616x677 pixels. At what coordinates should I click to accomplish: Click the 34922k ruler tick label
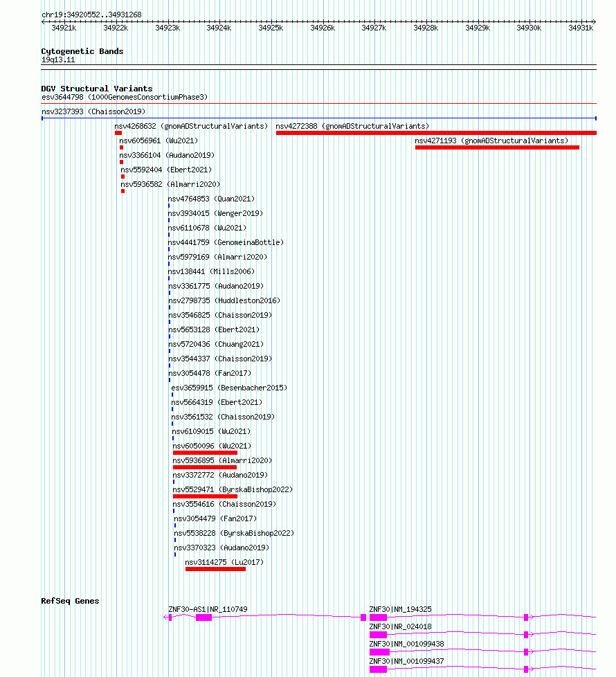pos(116,28)
